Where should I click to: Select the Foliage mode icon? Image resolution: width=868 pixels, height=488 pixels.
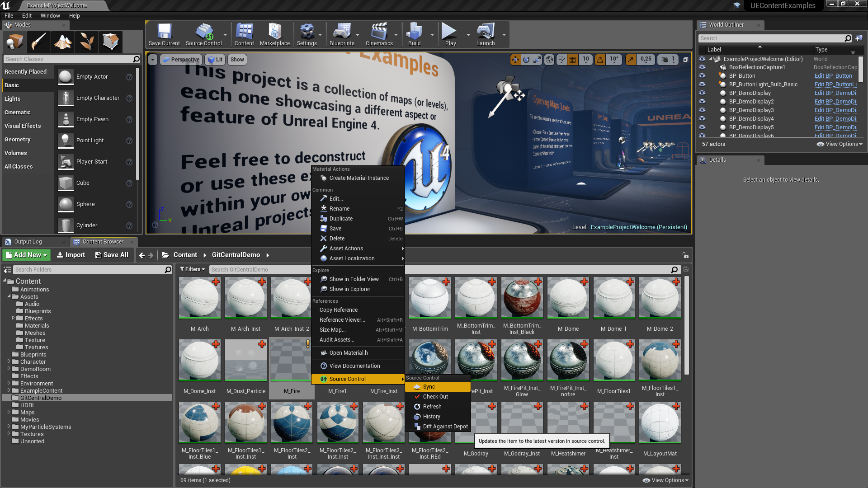point(86,42)
